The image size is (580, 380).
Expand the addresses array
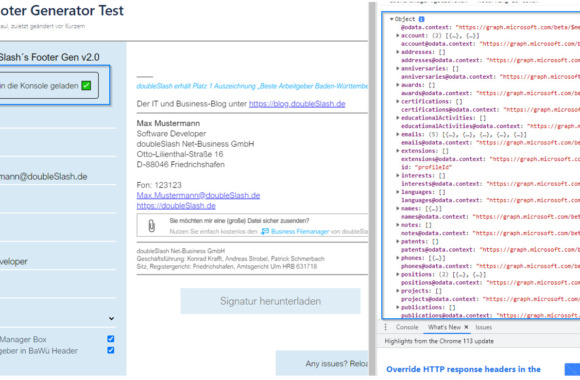pos(398,52)
